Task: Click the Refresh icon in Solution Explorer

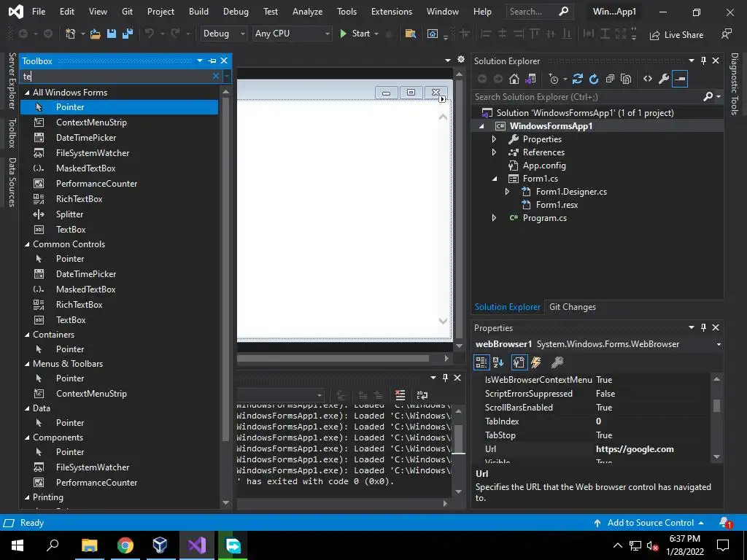Action: (594, 79)
